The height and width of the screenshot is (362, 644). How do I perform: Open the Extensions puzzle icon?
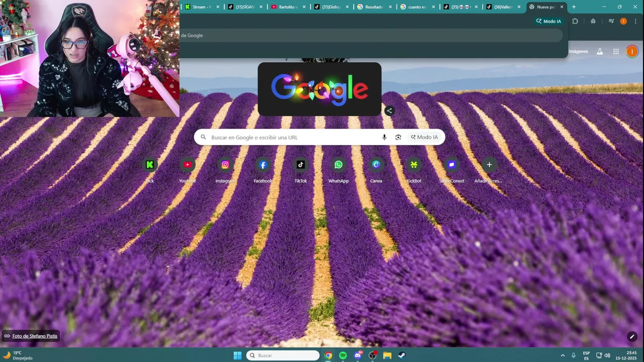[x=575, y=21]
